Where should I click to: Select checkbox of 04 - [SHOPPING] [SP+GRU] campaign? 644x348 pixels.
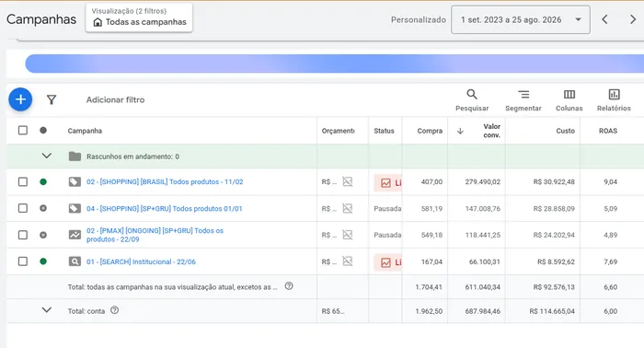click(23, 208)
